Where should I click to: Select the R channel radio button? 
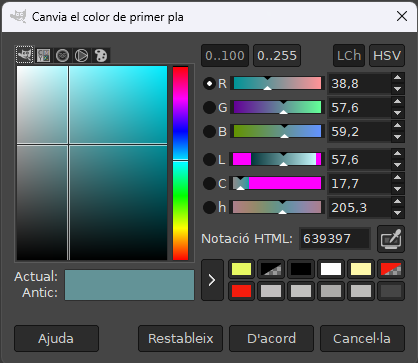pos(209,83)
